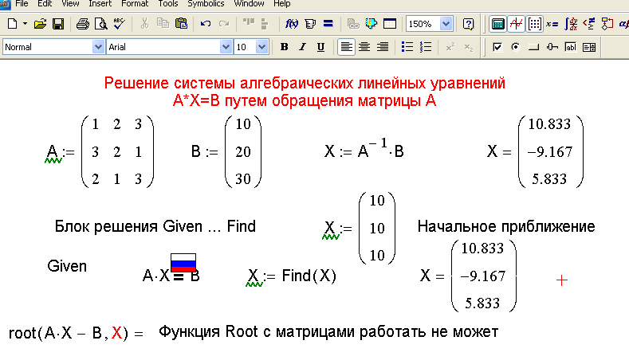This screenshot has height=364, width=629.
Task: Open the Insert Function f(x) dialog
Action: pyautogui.click(x=292, y=24)
